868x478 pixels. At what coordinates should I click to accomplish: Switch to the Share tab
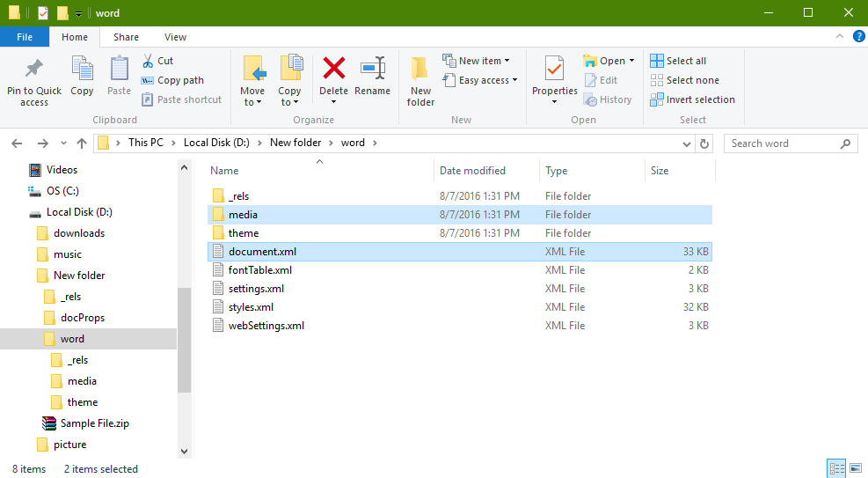click(127, 37)
